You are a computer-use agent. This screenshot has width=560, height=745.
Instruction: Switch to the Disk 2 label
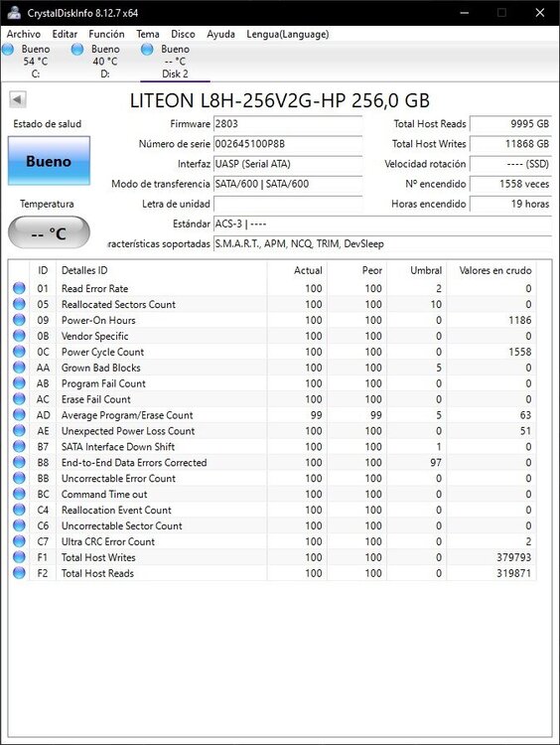click(175, 74)
